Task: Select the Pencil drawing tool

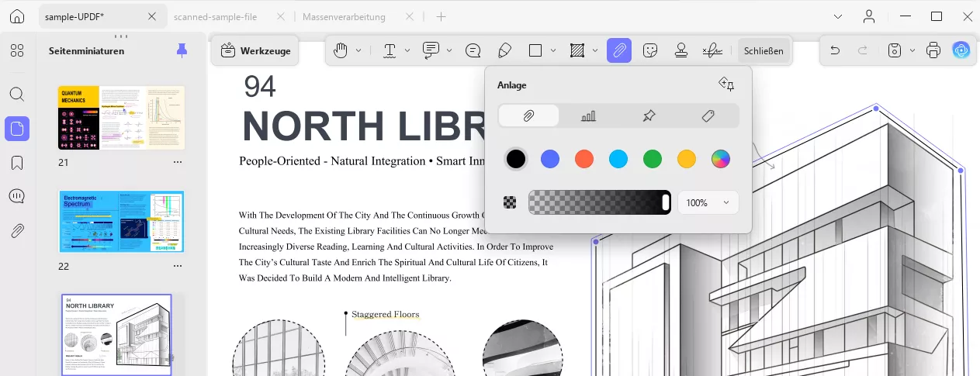Action: point(504,50)
